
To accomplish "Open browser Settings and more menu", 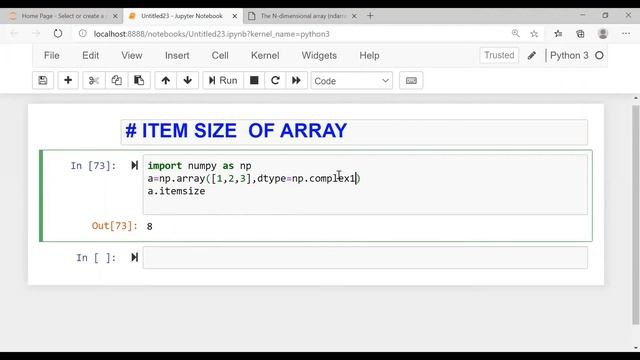I will (626, 33).
